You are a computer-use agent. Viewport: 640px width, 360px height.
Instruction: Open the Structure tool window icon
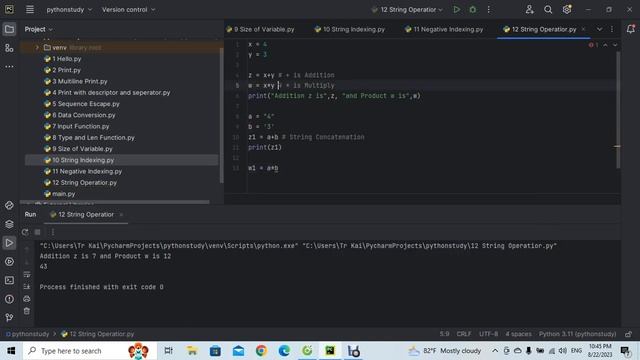(x=9, y=48)
